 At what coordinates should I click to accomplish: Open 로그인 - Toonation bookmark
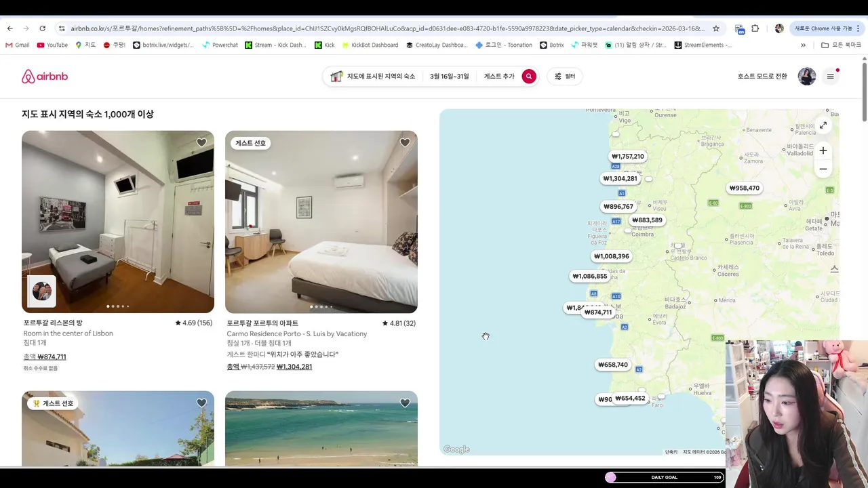(504, 45)
